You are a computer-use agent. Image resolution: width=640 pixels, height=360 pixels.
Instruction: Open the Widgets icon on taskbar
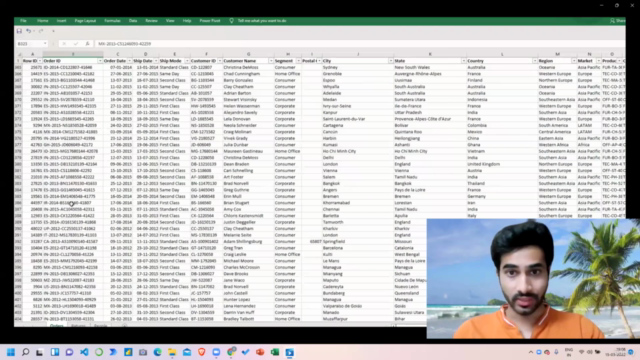[x=55, y=352]
